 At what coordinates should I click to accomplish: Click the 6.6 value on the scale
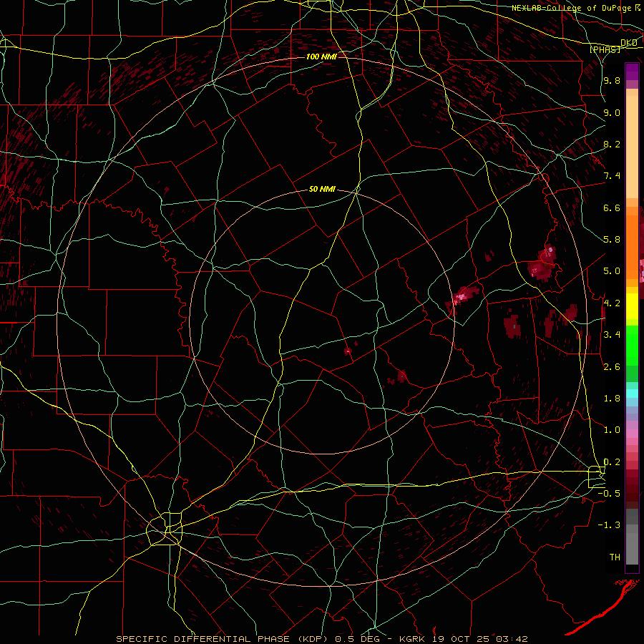(612, 208)
